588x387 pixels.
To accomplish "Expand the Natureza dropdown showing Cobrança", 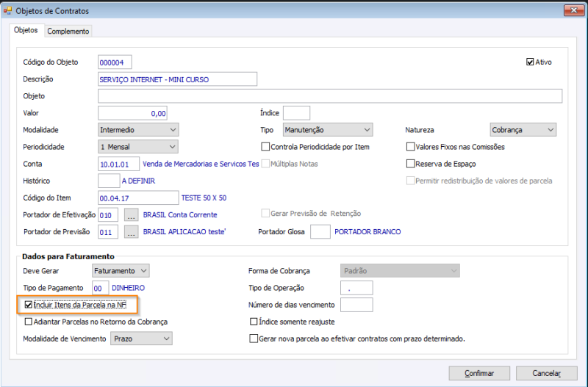I will coord(523,130).
